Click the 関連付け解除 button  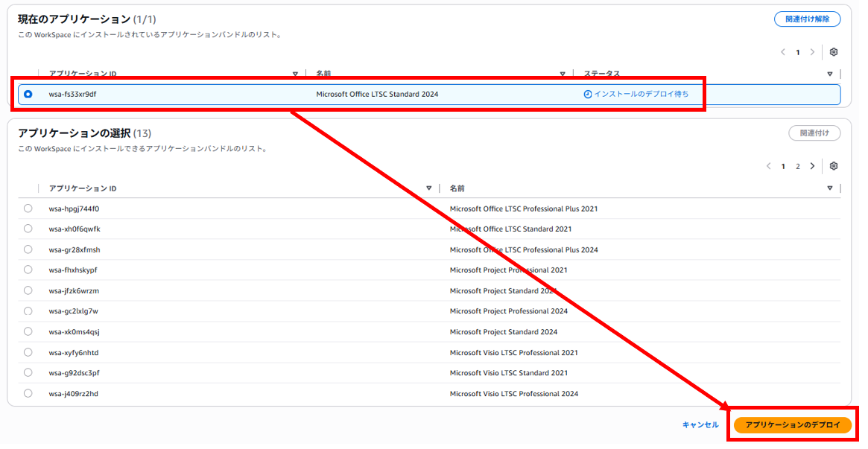pyautogui.click(x=807, y=19)
